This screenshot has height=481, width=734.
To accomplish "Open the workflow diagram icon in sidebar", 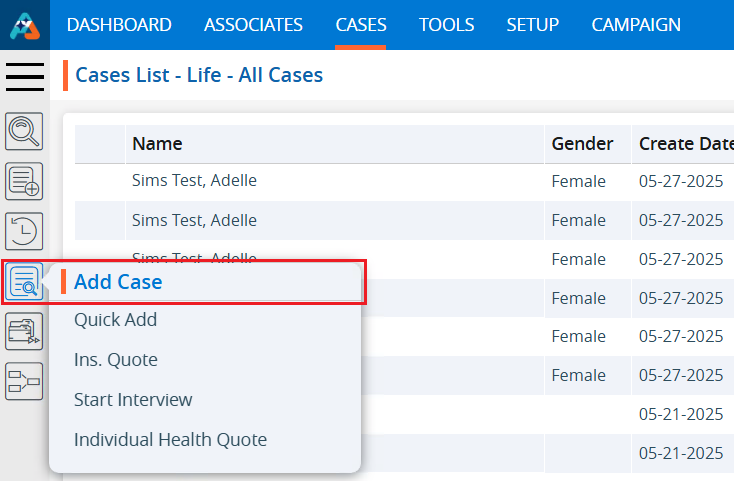I will pyautogui.click(x=25, y=381).
